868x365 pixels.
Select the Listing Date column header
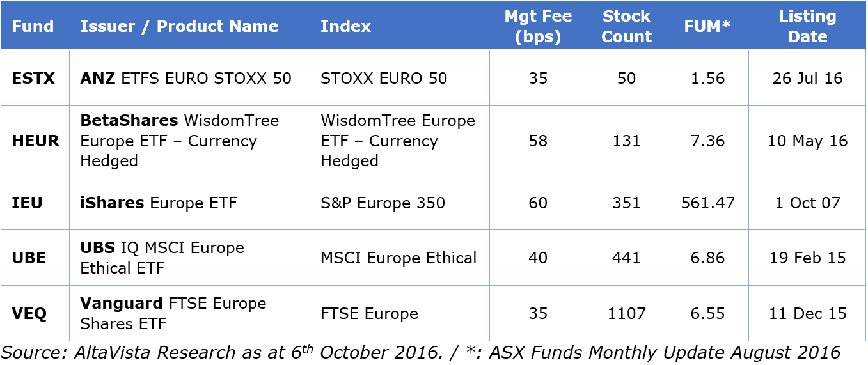tap(807, 26)
